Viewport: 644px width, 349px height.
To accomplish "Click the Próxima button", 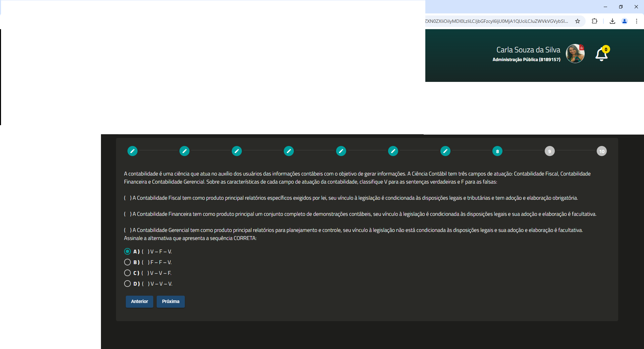I will click(x=170, y=301).
